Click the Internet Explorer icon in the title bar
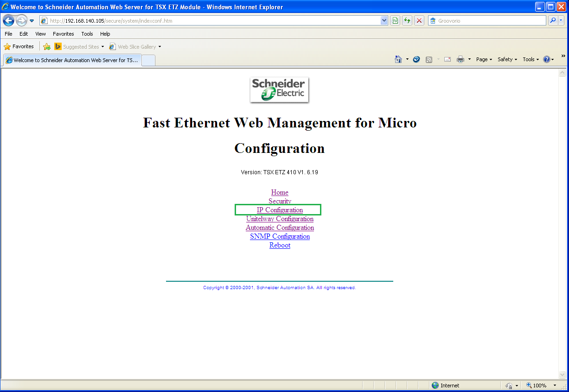 (x=5, y=7)
